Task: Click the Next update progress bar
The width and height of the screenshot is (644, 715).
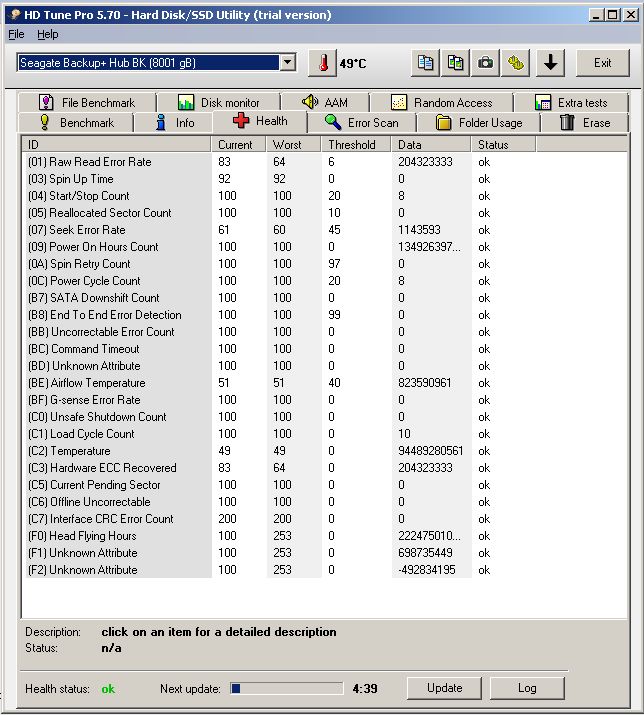Action: click(286, 689)
